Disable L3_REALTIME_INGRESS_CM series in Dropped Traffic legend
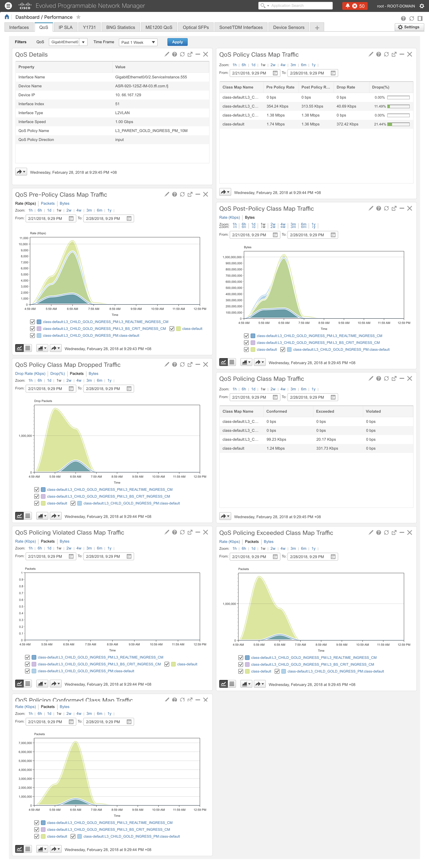The width and height of the screenshot is (429, 868). point(37,490)
